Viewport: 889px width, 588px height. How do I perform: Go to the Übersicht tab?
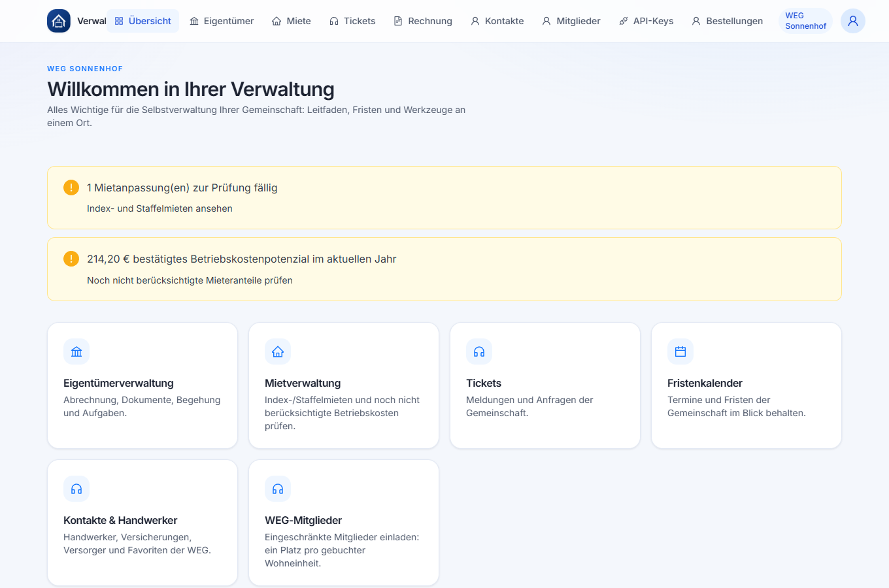143,21
